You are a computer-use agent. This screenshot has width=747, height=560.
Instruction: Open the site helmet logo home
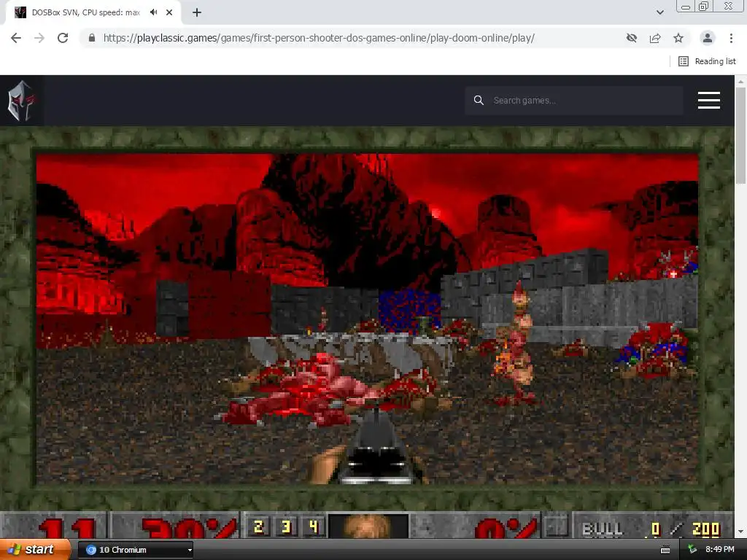[21, 101]
